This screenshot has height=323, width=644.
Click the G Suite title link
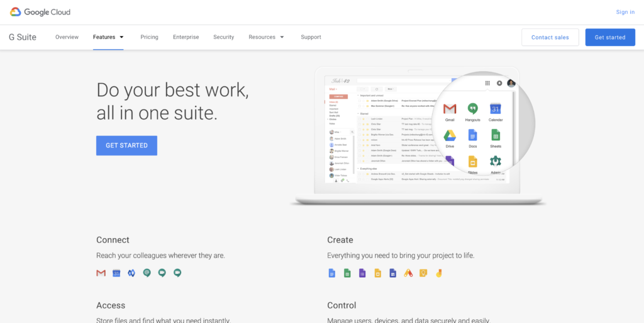coord(23,37)
